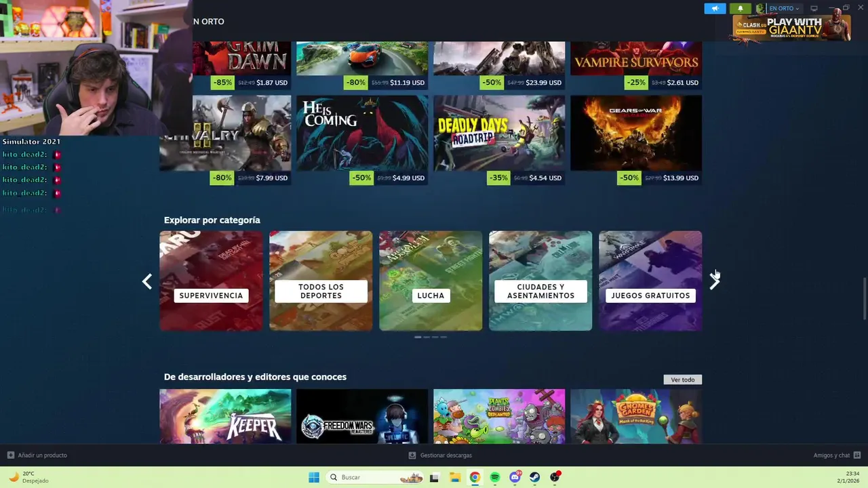Browse the Lucha category
This screenshot has width=868, height=488.
click(431, 281)
